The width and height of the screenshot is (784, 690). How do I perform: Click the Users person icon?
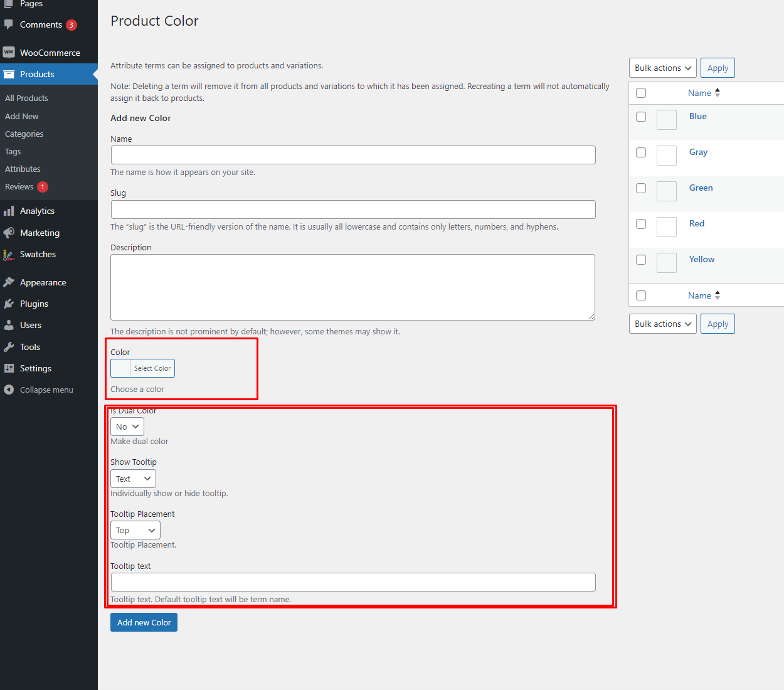[9, 325]
